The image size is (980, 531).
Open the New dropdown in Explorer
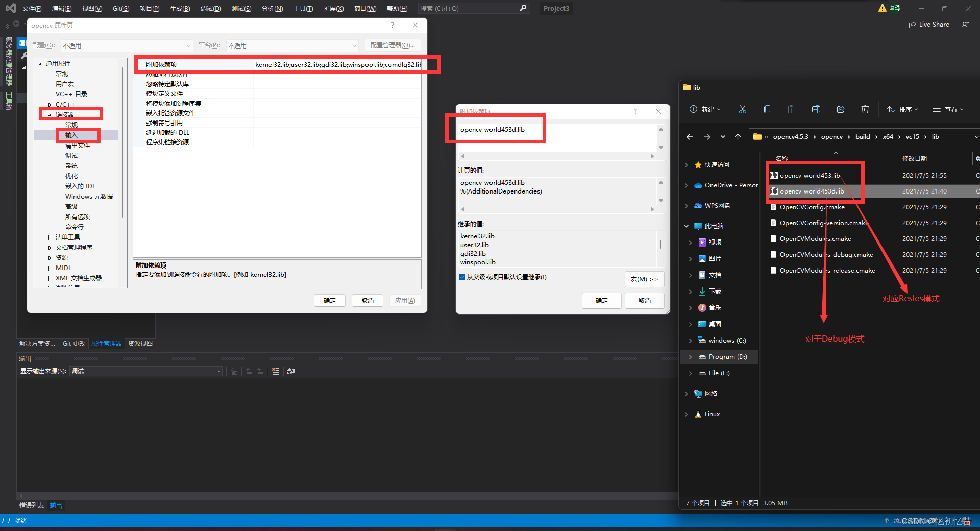tap(705, 109)
